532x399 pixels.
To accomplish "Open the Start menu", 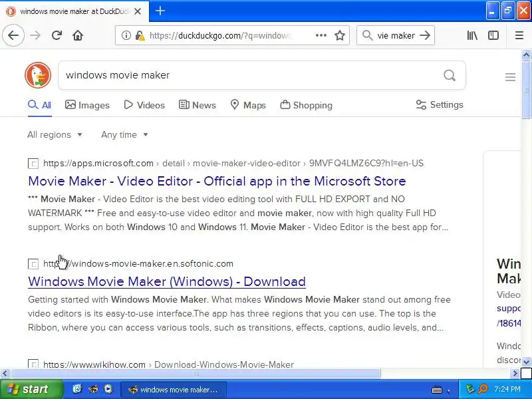I will [x=31, y=389].
